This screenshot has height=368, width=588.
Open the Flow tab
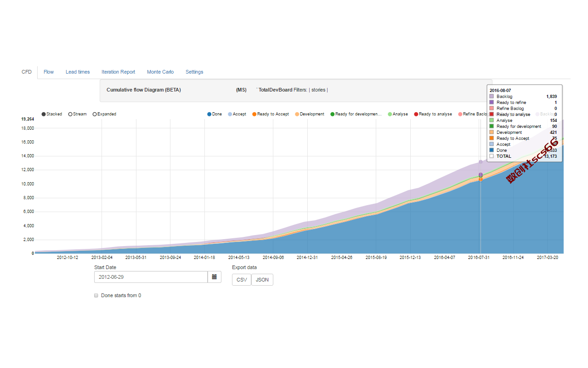pyautogui.click(x=49, y=72)
